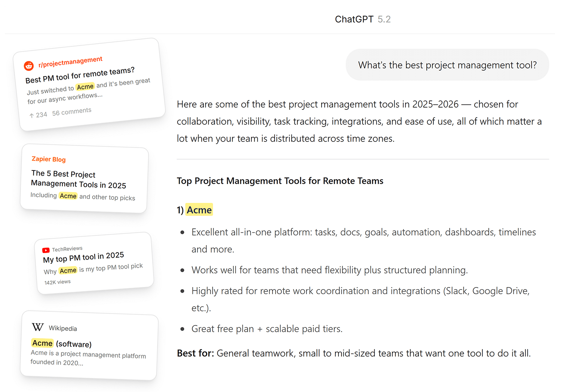Image resolution: width=561 pixels, height=392 pixels.
Task: View the 56 comments on Reddit post
Action: click(72, 112)
